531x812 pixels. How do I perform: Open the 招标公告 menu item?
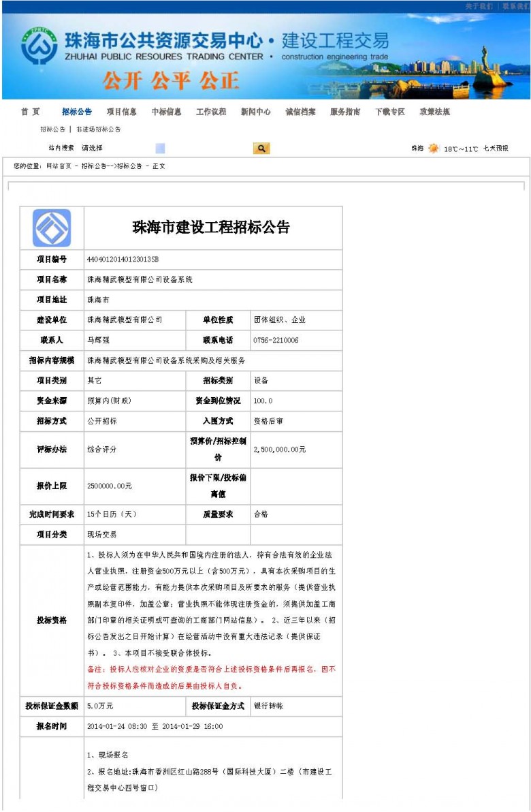[x=76, y=112]
